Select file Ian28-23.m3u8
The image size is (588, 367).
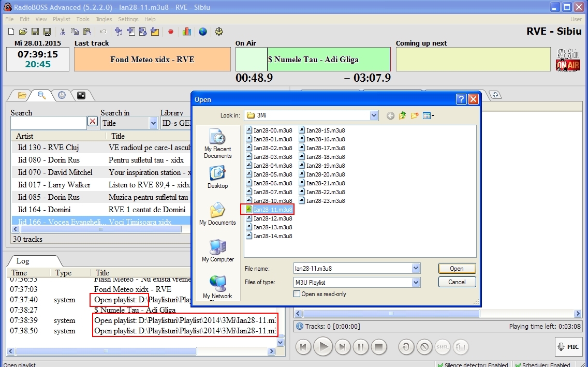coord(322,200)
